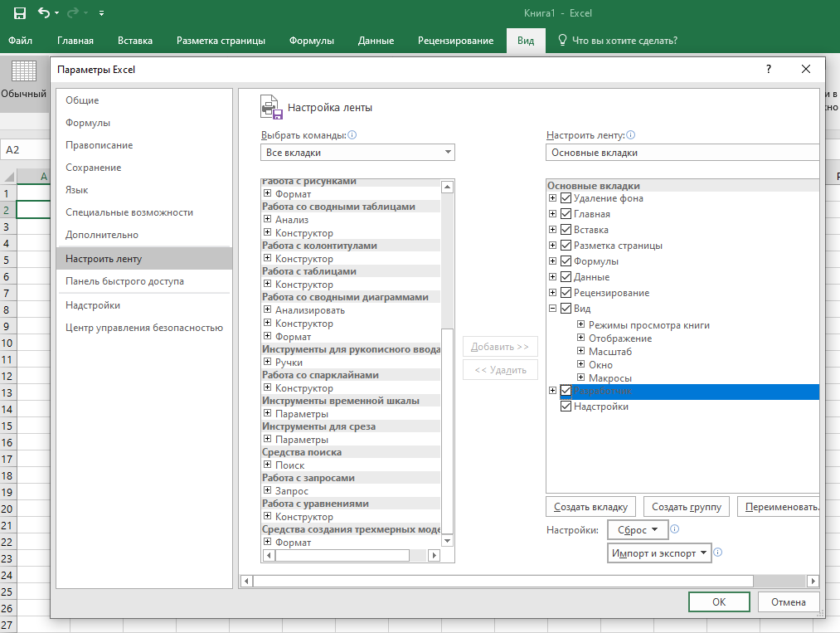840x633 pixels.
Task: Click the OK button
Action: [719, 602]
